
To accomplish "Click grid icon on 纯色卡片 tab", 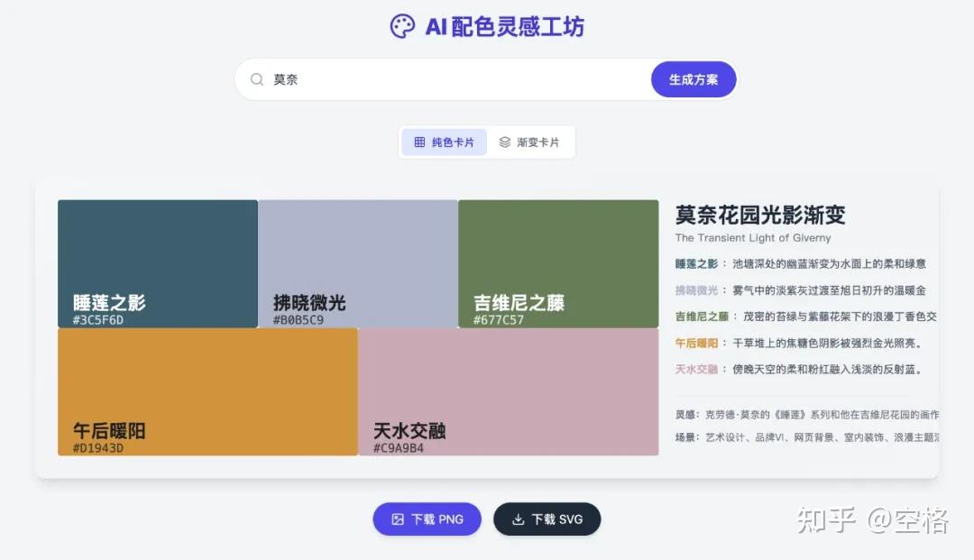I will click(x=419, y=142).
